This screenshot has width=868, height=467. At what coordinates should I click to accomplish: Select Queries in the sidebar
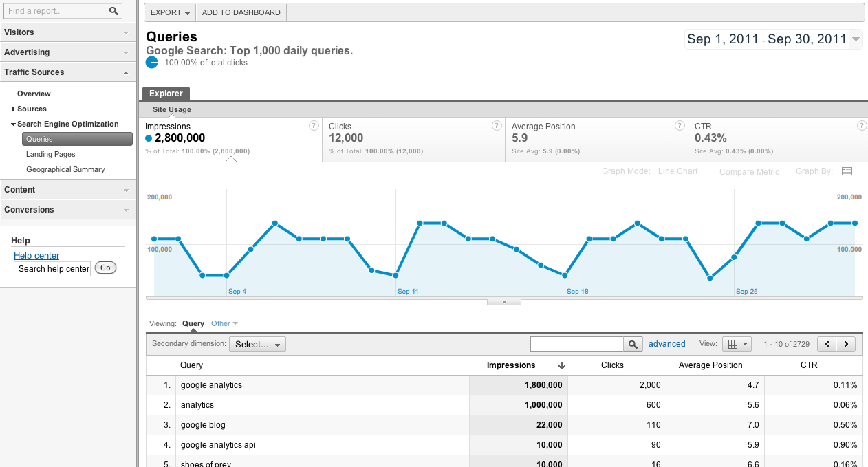77,139
